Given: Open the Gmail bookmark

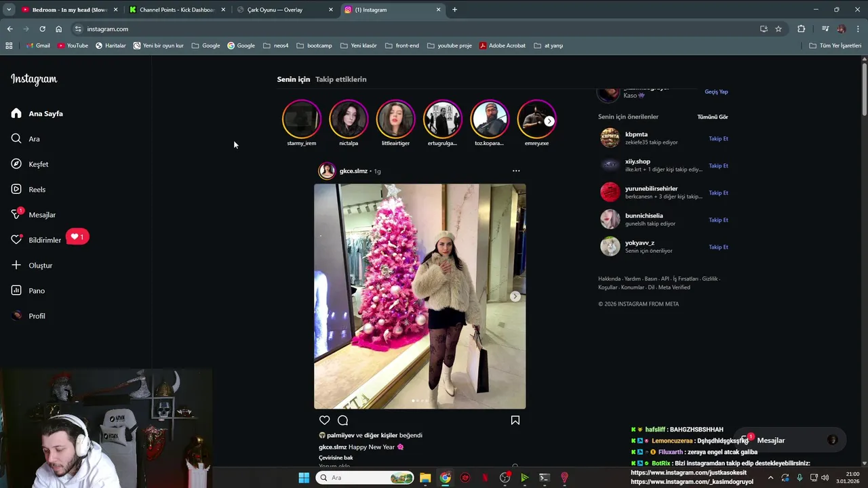Looking at the screenshot, I should click(x=38, y=45).
